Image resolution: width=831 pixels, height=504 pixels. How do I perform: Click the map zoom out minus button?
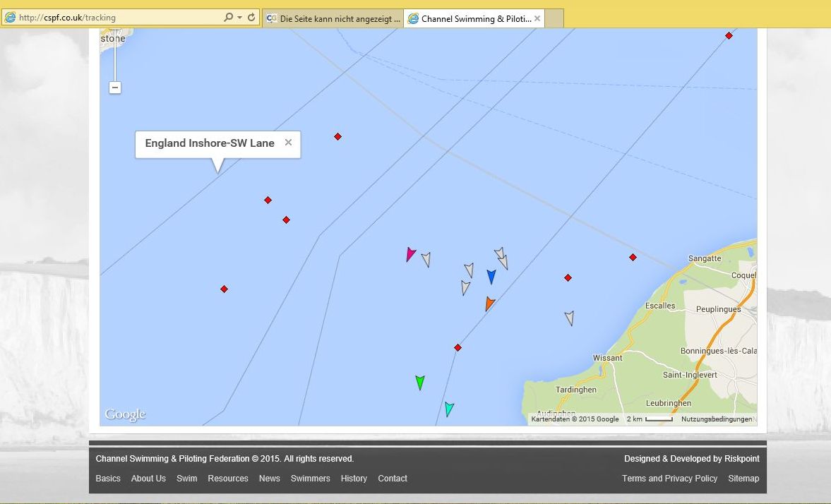[x=115, y=88]
